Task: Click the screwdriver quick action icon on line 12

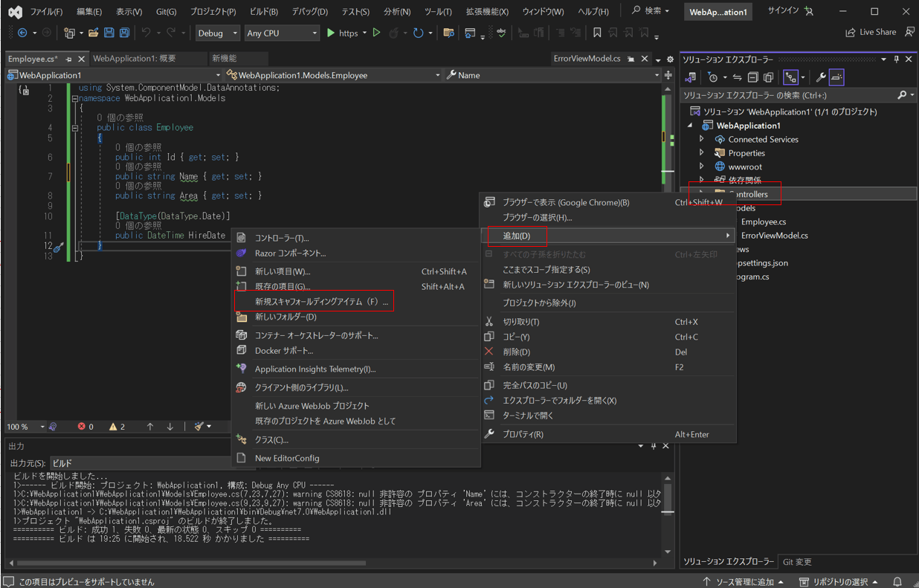Action: click(x=59, y=246)
